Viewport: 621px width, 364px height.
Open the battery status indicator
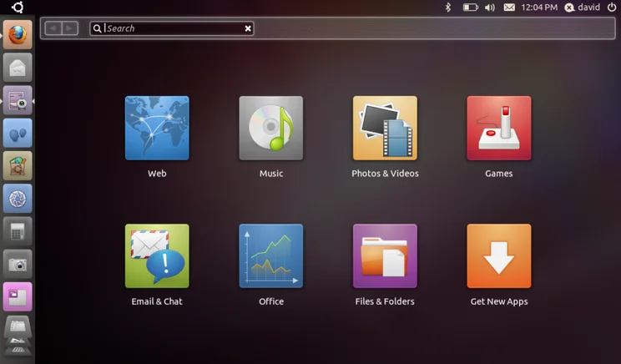click(471, 8)
